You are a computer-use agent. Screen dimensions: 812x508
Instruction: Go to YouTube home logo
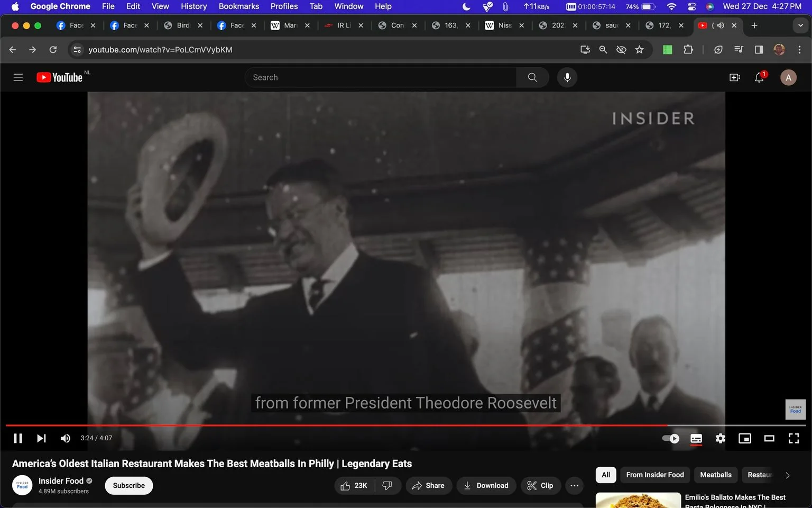pos(60,77)
